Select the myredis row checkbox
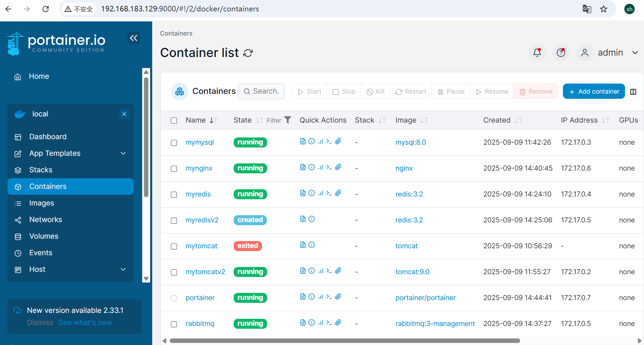 (x=174, y=195)
